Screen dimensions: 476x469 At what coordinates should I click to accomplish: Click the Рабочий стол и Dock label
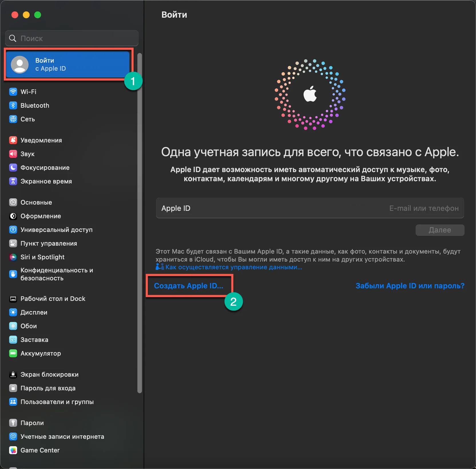click(53, 299)
